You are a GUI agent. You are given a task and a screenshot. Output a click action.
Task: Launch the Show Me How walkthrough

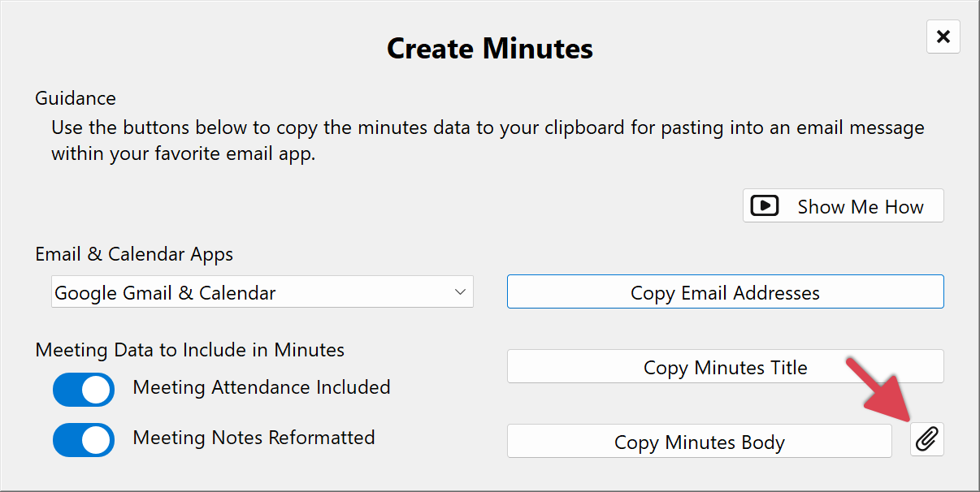coord(843,205)
